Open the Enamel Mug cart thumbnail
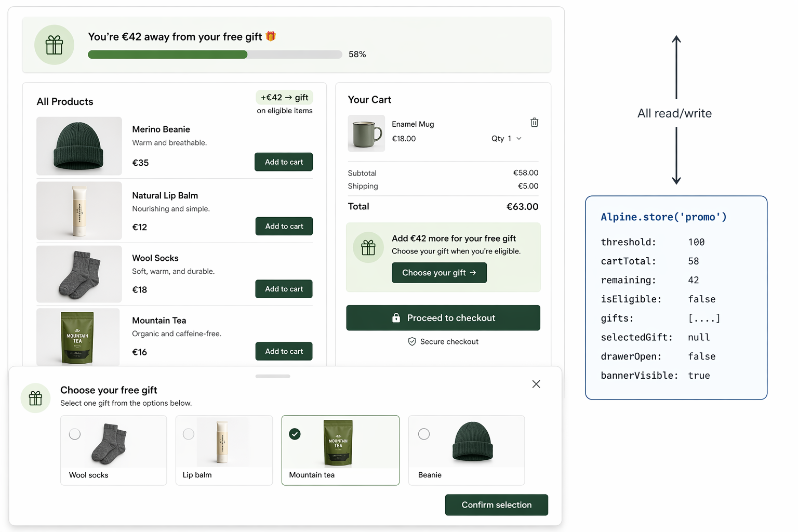Screen dimensions: 798x532 click(366, 134)
